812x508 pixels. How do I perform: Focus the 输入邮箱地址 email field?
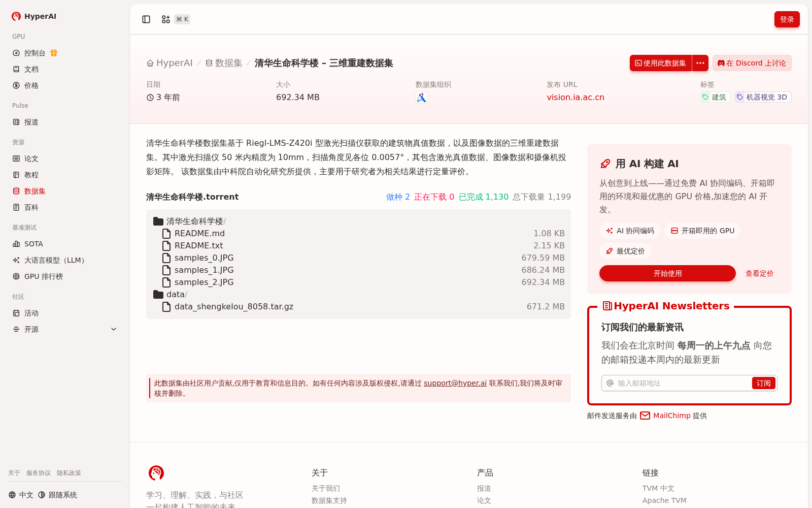[683, 383]
